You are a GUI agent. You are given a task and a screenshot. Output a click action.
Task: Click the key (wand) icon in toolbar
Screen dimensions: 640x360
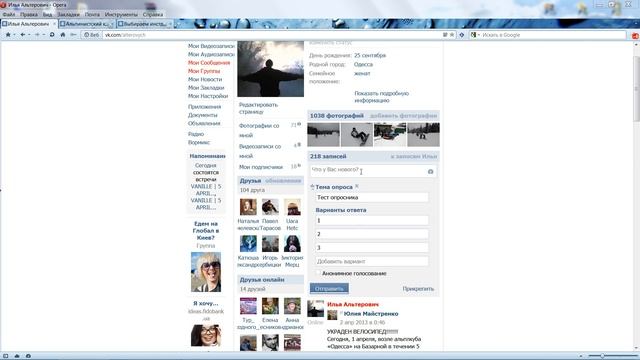pos(73,35)
